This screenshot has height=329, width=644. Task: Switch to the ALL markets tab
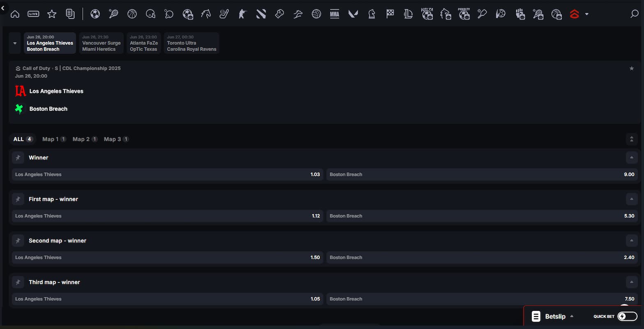[23, 139]
